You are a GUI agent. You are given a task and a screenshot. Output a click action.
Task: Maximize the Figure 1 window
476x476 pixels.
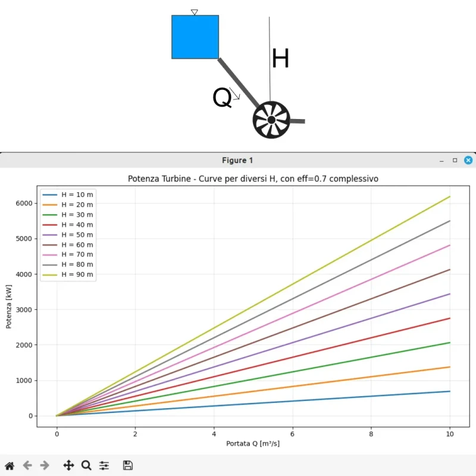(x=455, y=160)
